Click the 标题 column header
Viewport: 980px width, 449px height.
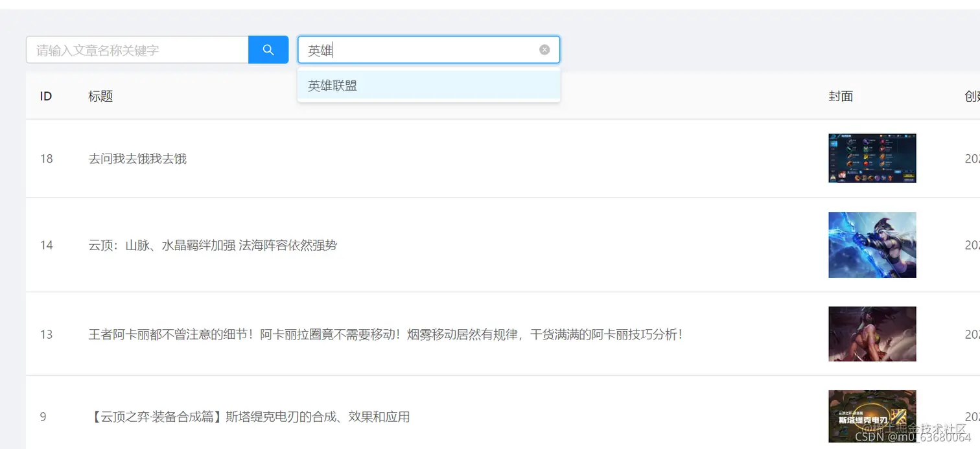[100, 96]
